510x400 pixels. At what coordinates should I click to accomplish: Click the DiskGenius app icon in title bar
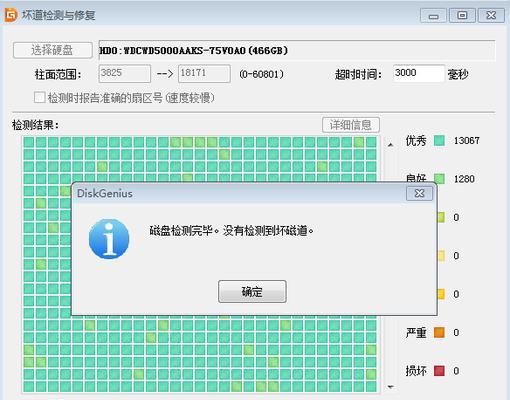click(x=11, y=15)
